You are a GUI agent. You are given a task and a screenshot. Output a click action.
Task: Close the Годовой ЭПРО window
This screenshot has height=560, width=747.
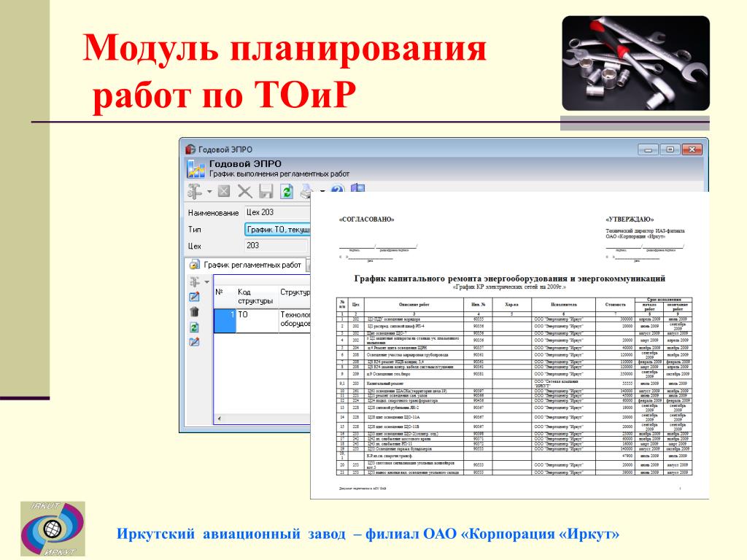click(x=692, y=149)
